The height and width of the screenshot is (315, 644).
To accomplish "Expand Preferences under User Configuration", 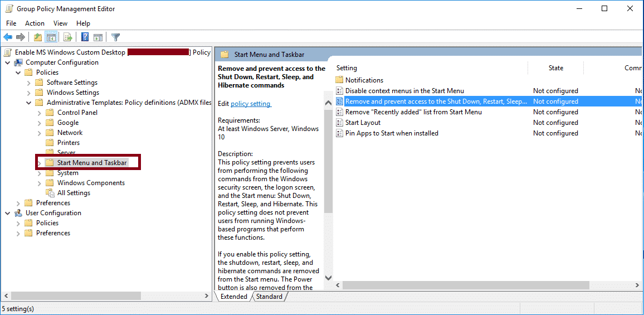I will click(18, 233).
